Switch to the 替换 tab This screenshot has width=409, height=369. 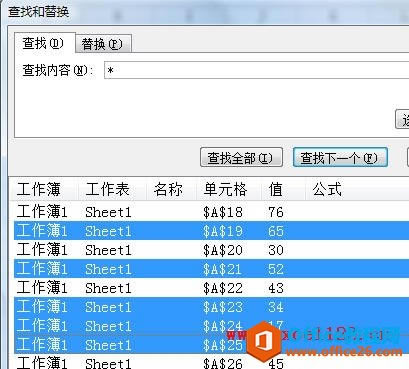click(103, 44)
